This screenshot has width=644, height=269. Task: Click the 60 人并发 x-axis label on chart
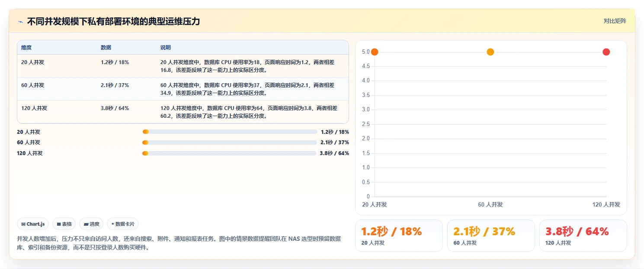pyautogui.click(x=490, y=204)
